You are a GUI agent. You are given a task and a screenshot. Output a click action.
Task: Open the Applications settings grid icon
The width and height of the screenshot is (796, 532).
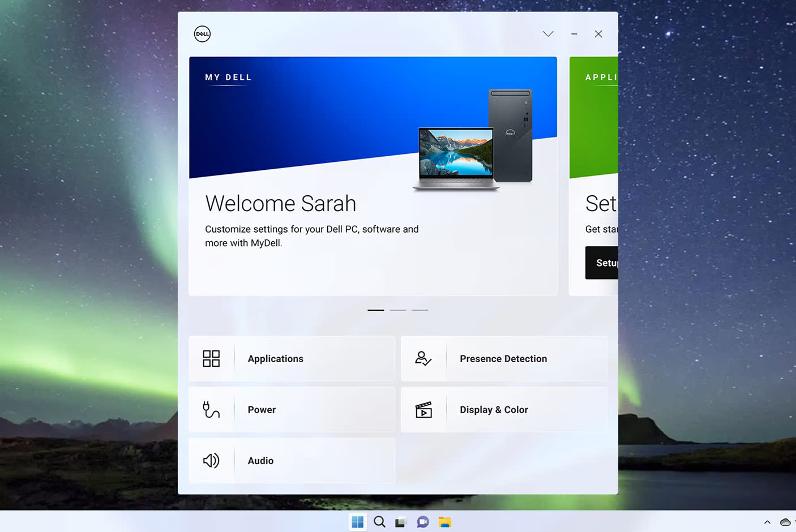click(211, 358)
